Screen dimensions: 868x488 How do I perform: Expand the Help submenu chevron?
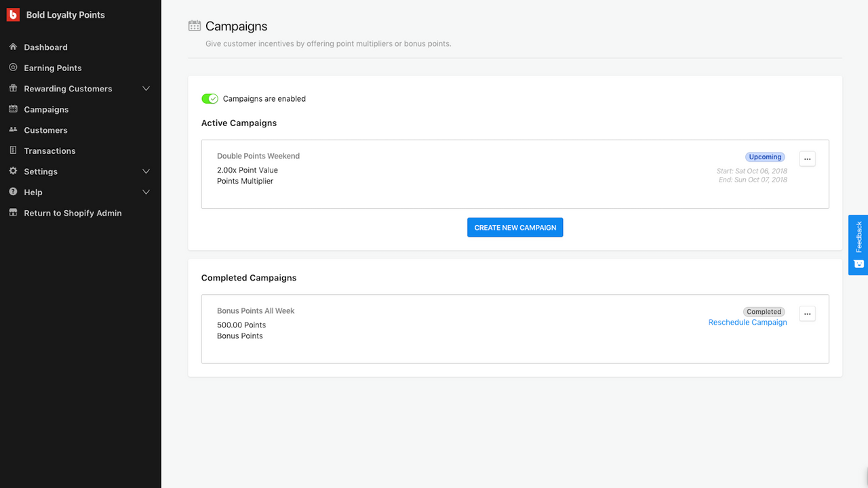[146, 192]
